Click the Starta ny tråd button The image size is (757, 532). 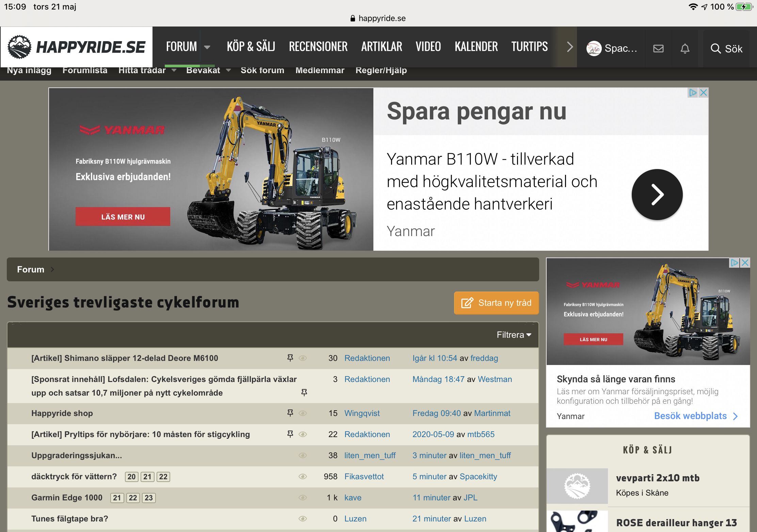point(496,303)
